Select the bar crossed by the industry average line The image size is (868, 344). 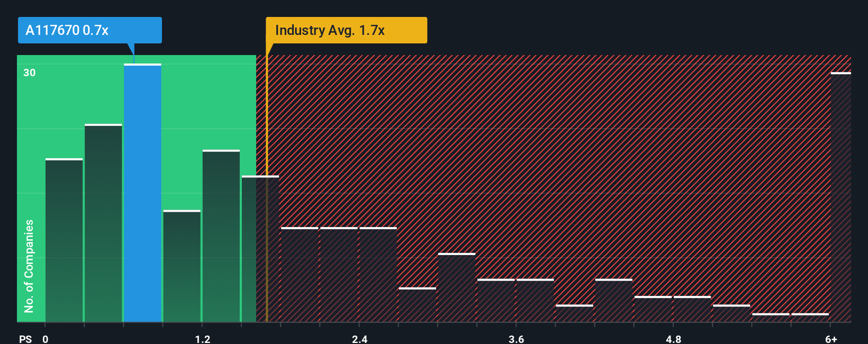pos(260,249)
